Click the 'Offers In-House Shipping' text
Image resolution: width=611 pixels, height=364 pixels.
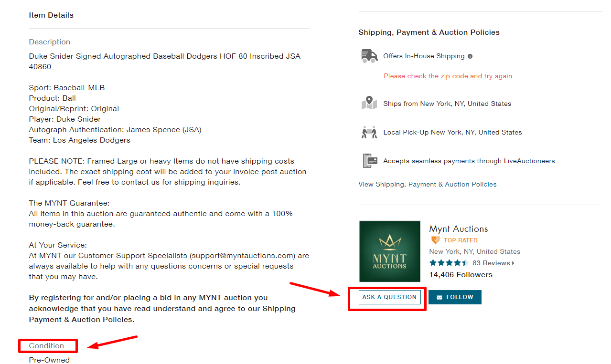point(424,56)
